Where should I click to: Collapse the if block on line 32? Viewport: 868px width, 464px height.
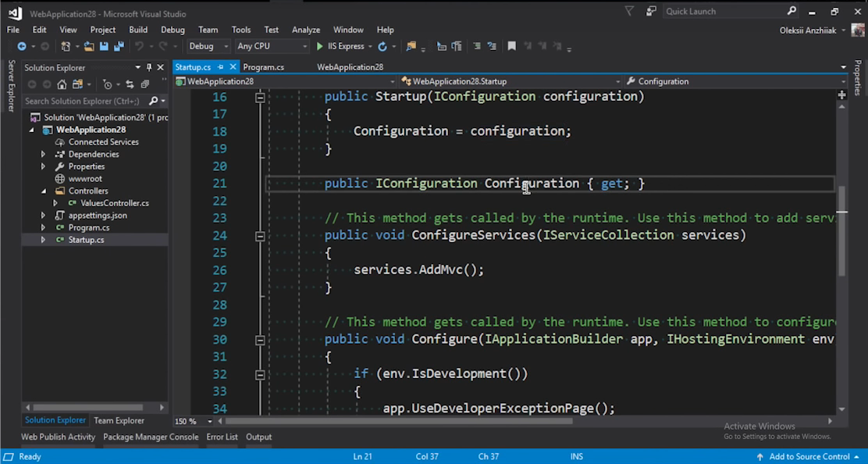[x=260, y=375]
